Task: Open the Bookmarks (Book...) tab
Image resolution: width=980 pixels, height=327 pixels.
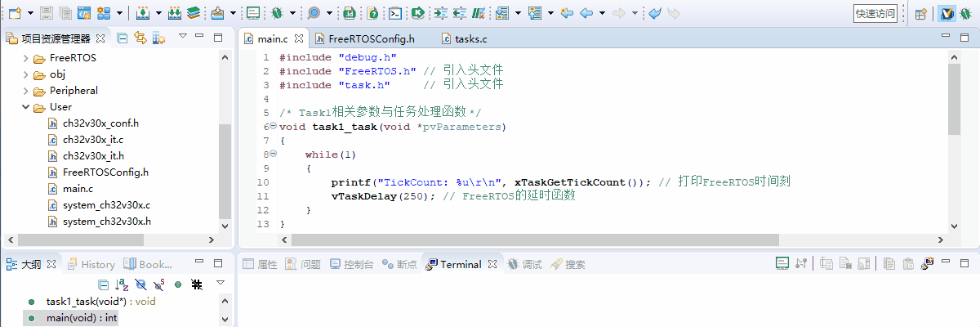Action: (x=148, y=264)
